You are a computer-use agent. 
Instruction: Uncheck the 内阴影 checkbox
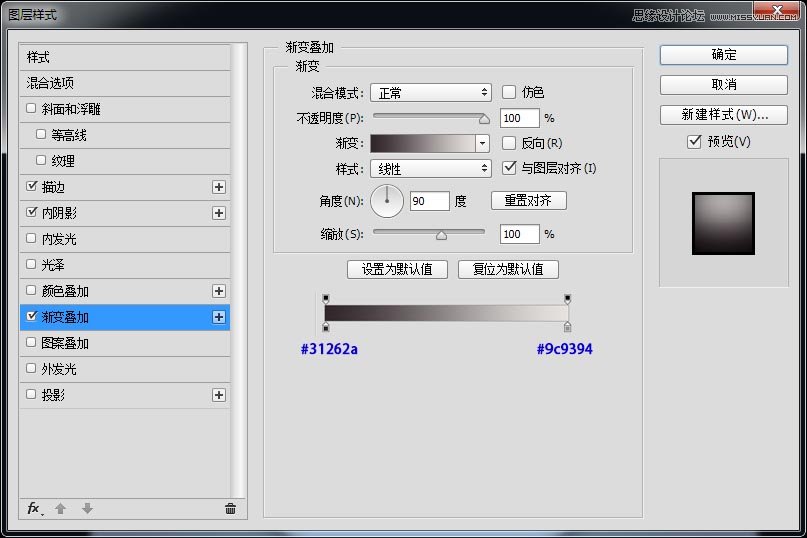click(31, 212)
